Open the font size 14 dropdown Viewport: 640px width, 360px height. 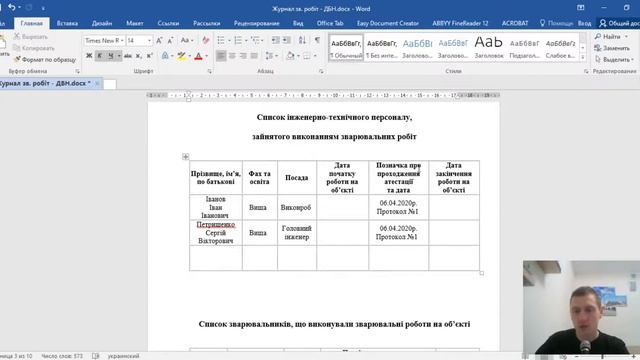pos(149,40)
